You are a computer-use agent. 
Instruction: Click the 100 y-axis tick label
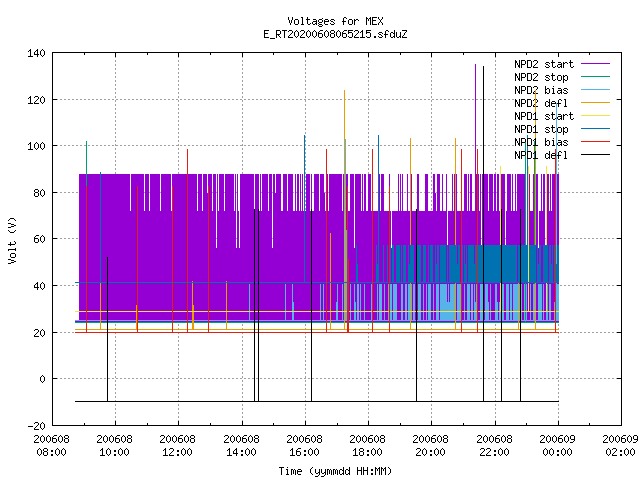tap(36, 146)
